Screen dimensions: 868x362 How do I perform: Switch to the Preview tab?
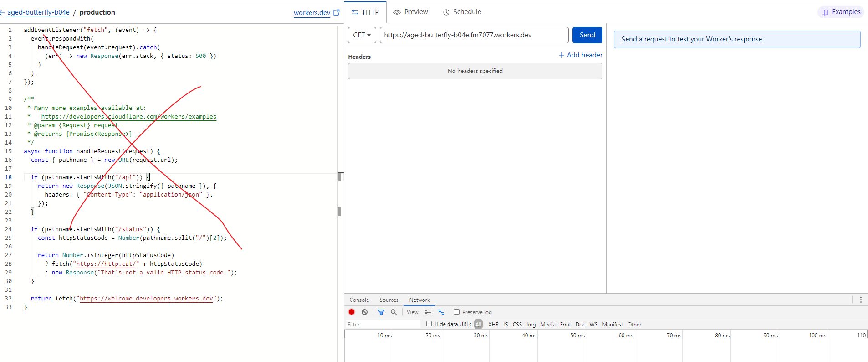pyautogui.click(x=411, y=12)
